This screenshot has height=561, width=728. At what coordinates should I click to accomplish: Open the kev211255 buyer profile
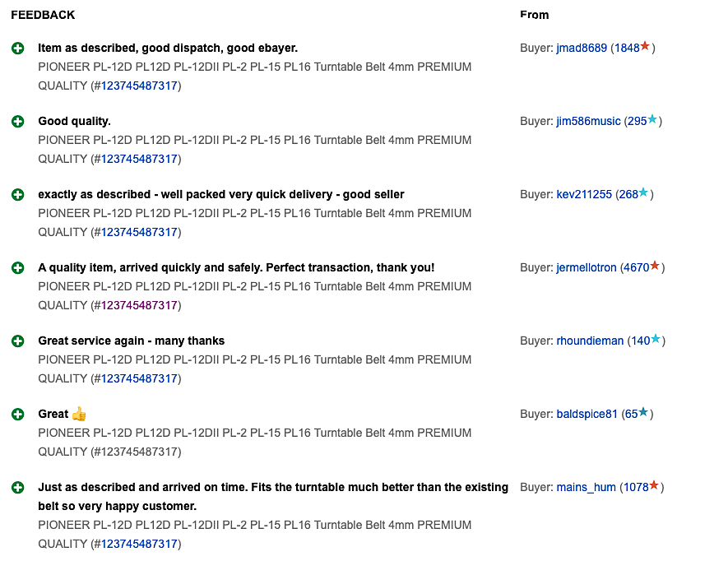tap(584, 195)
